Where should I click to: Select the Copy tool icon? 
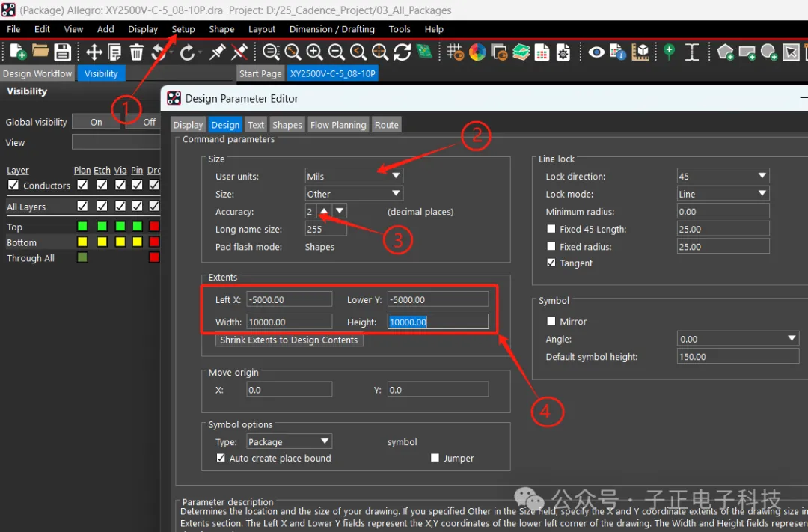pos(114,52)
